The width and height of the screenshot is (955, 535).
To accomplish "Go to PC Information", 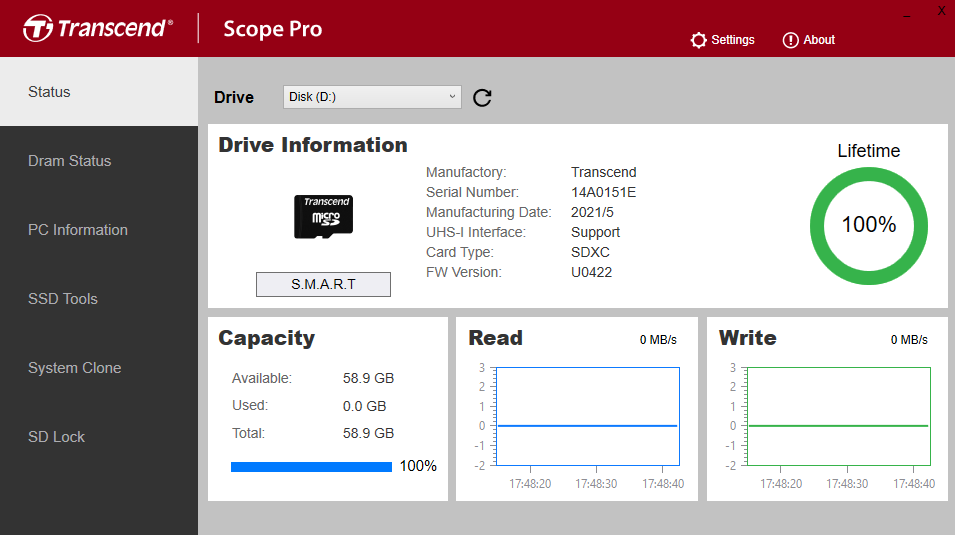I will [x=99, y=230].
